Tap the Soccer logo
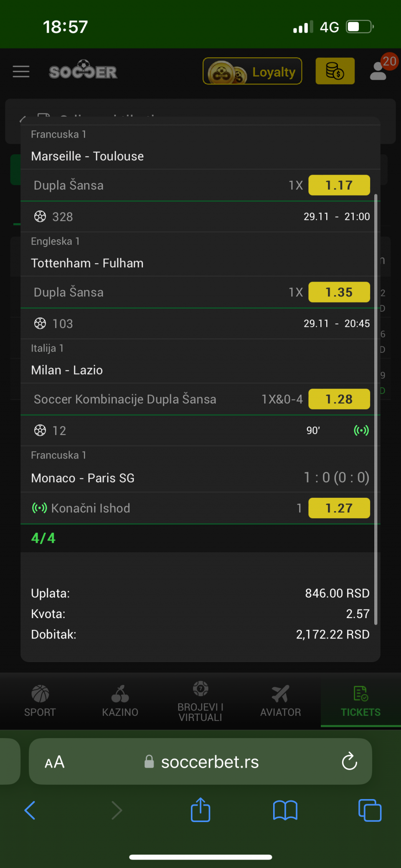Screen dimensions: 401x868 click(x=83, y=71)
